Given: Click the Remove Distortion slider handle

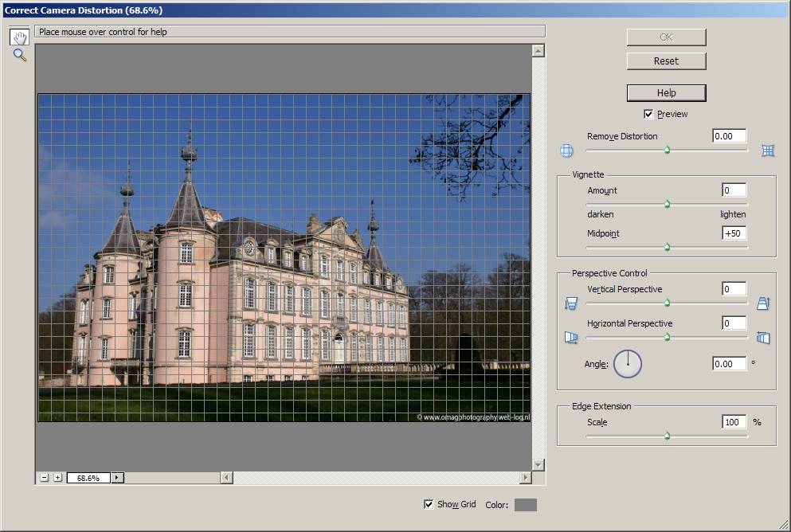Looking at the screenshot, I should (x=667, y=150).
